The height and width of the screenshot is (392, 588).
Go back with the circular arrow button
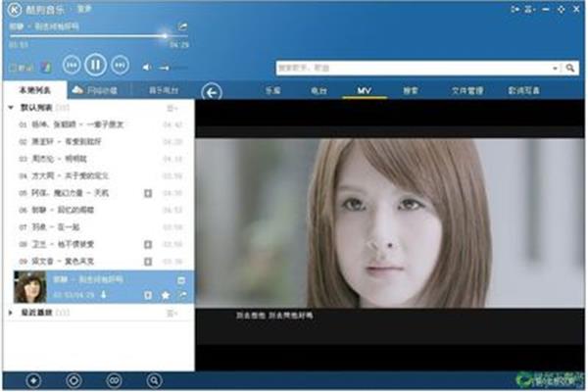pos(212,92)
